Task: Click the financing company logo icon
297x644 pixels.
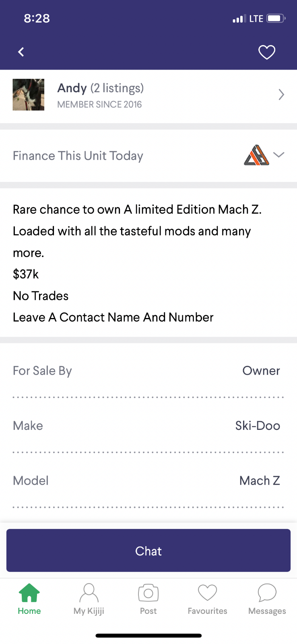Action: click(x=256, y=155)
